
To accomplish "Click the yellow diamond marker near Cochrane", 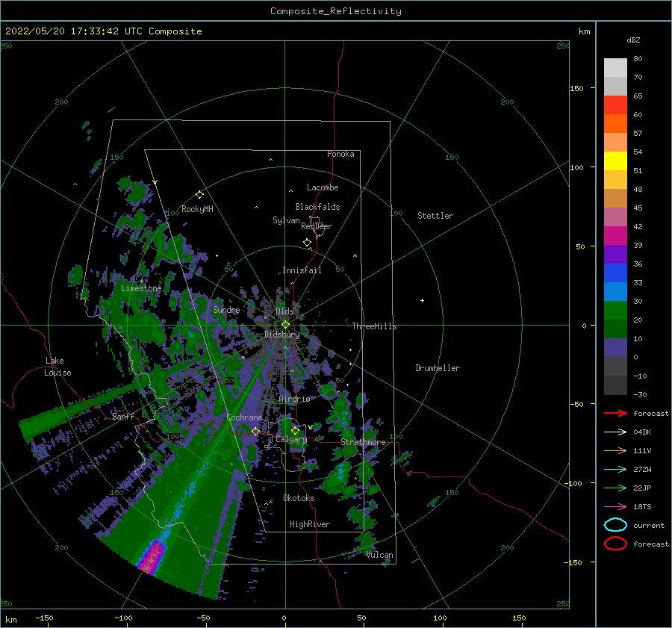I will [x=255, y=431].
